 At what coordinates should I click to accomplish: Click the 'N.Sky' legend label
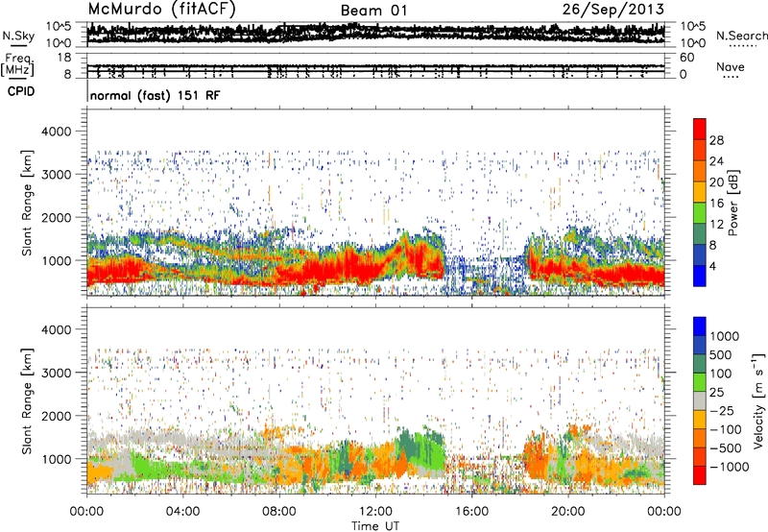pyautogui.click(x=18, y=36)
